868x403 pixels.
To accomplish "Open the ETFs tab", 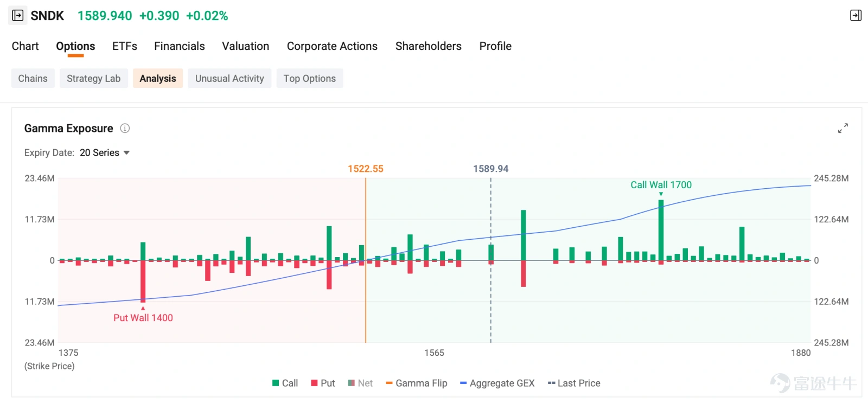I will pyautogui.click(x=125, y=46).
